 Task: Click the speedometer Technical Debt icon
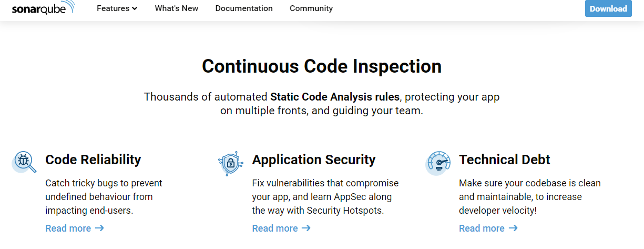438,163
